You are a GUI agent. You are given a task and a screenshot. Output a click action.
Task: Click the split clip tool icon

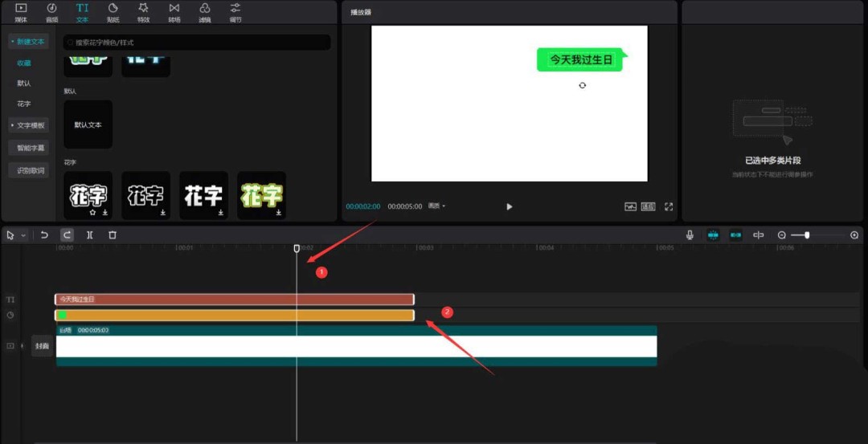click(90, 235)
